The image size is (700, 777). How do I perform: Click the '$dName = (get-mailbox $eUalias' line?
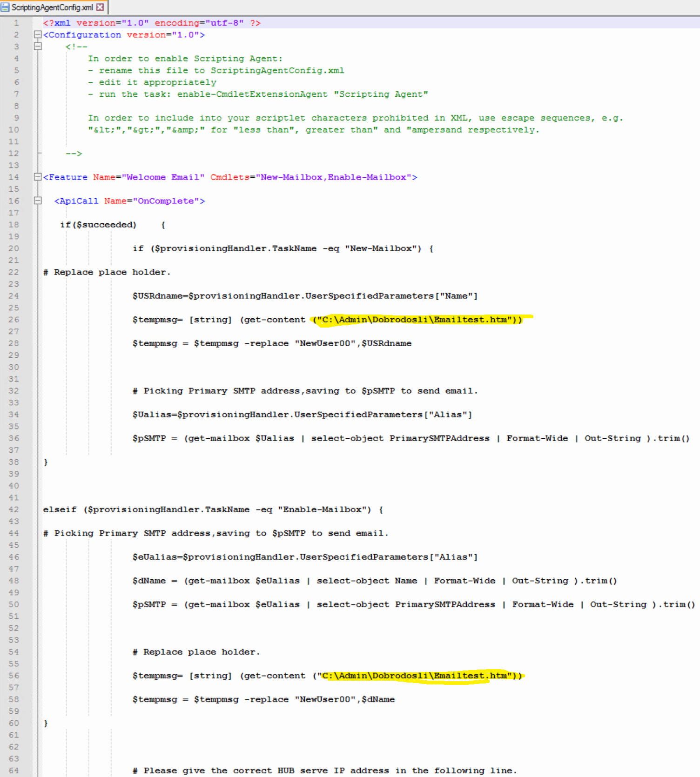pyautogui.click(x=375, y=581)
